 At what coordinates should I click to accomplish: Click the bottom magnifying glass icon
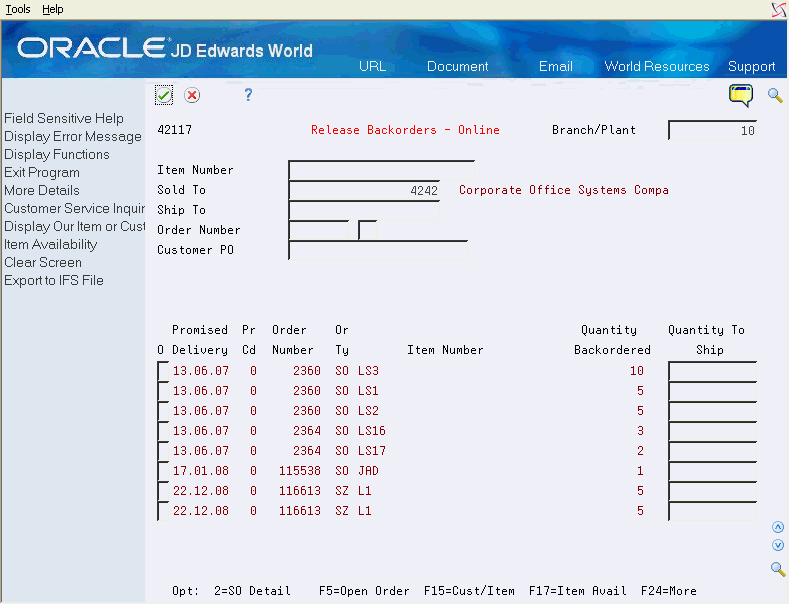778,569
